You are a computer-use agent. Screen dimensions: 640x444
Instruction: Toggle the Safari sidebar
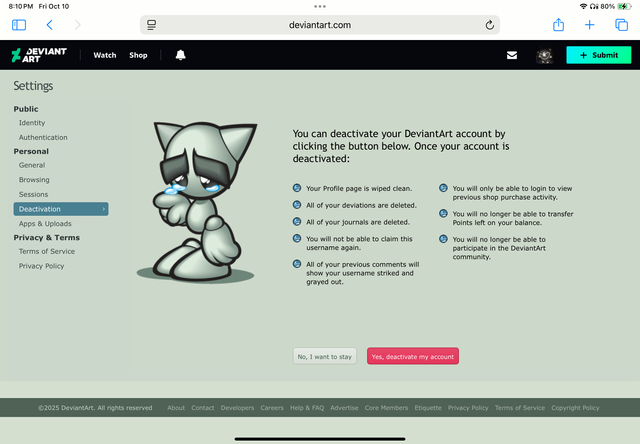[x=19, y=25]
